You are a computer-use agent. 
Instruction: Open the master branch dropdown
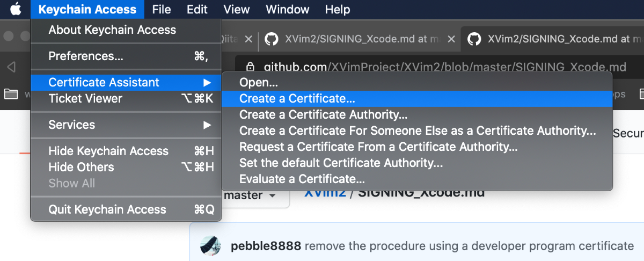pyautogui.click(x=250, y=195)
